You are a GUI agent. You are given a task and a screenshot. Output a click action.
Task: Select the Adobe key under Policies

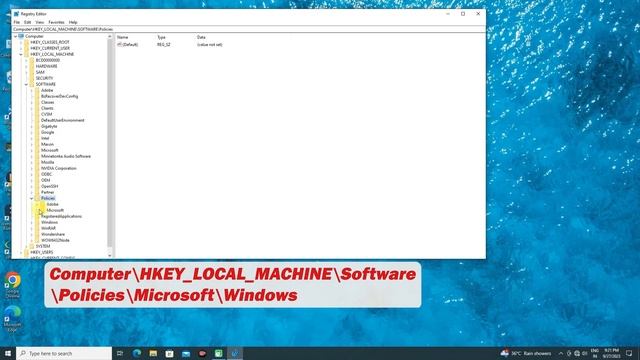(53, 204)
